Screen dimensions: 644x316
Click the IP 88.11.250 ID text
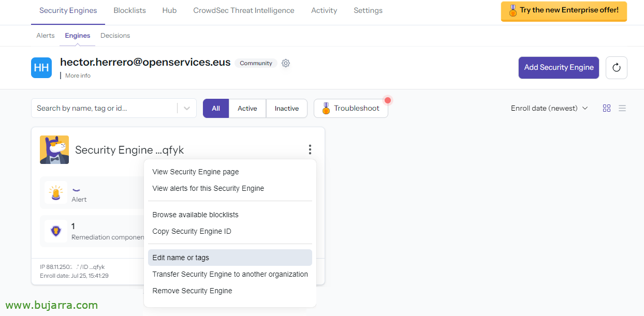pos(72,267)
